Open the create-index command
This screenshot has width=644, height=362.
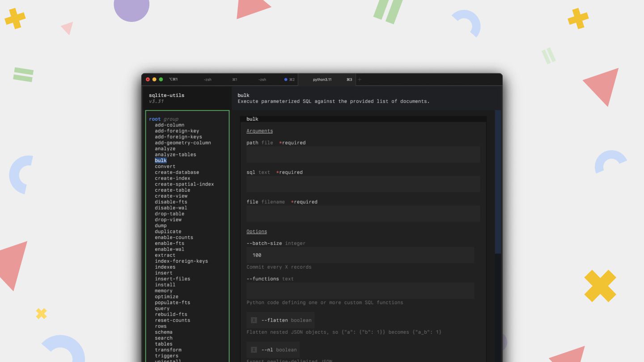tap(173, 178)
